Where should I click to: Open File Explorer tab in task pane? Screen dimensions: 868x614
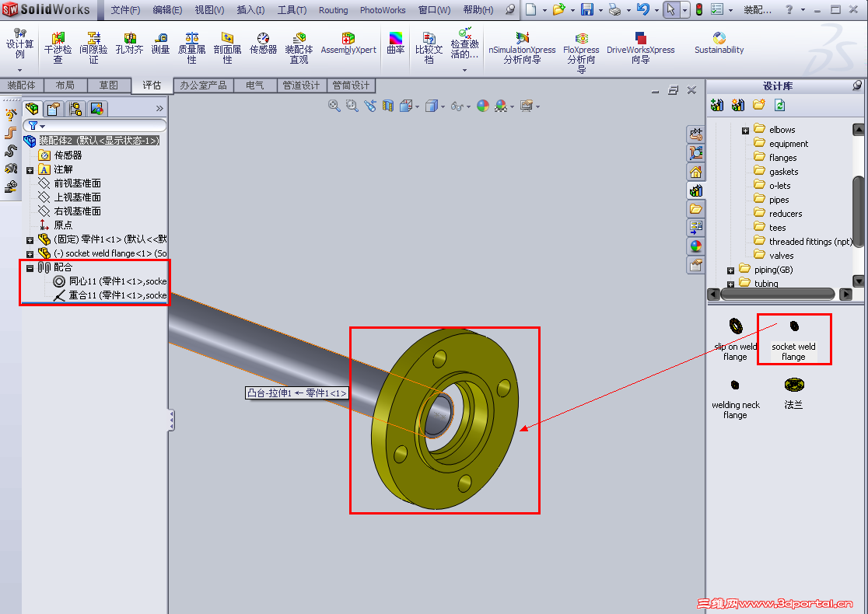(696, 209)
